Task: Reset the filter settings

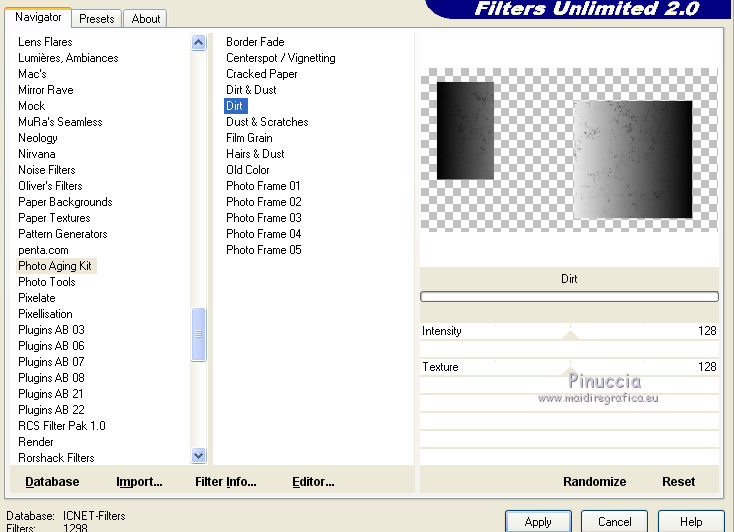Action: [678, 481]
